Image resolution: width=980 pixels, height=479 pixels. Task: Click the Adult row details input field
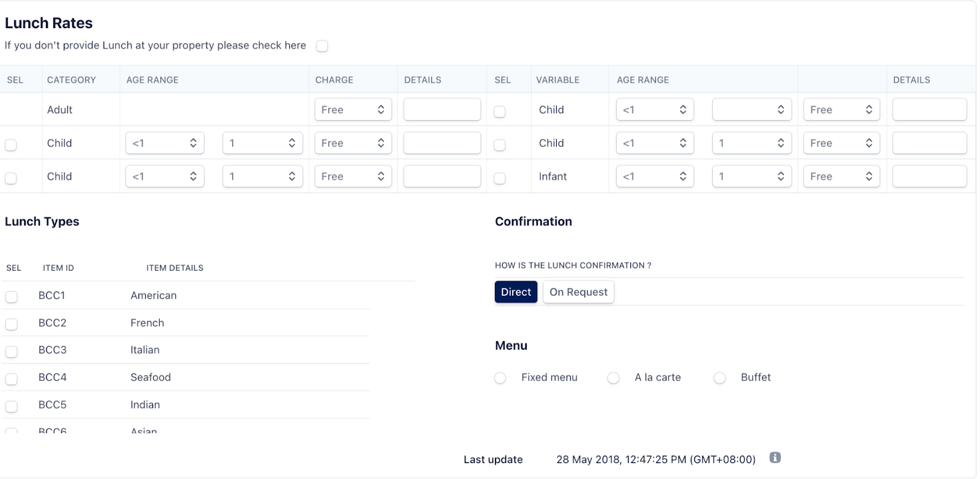coord(442,110)
